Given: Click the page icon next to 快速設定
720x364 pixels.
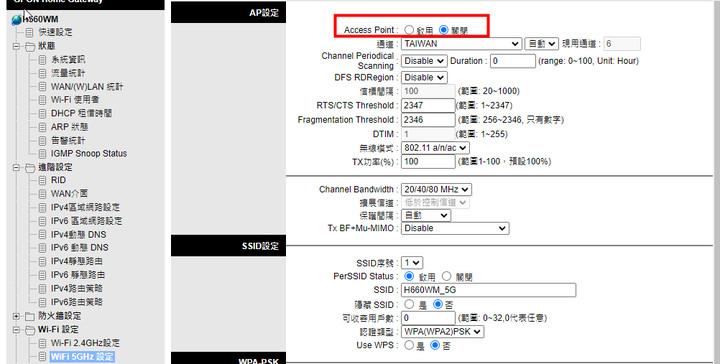Looking at the screenshot, I should 29,33.
